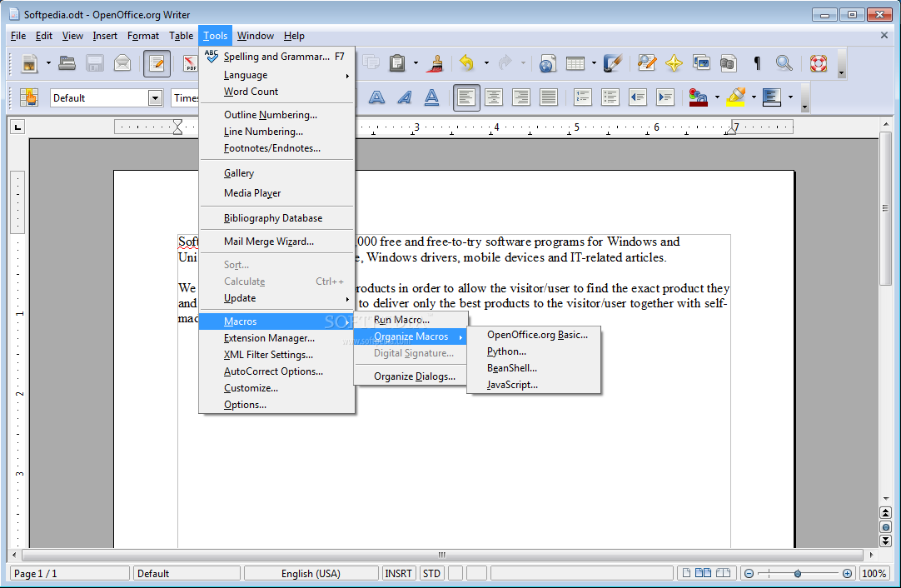
Task: Toggle Bold letter A button
Action: 376,97
